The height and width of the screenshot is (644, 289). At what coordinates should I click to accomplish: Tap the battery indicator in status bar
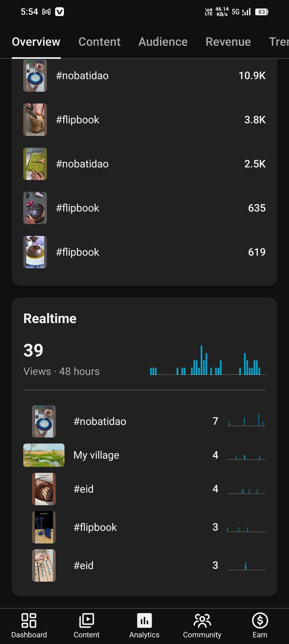(261, 12)
